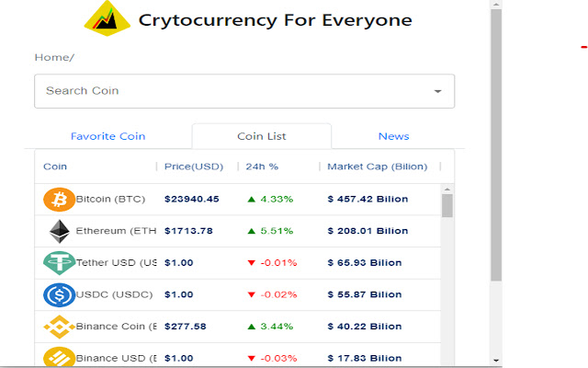Click Binance Coin's green up arrow indicator
The width and height of the screenshot is (588, 368).
pyautogui.click(x=251, y=327)
